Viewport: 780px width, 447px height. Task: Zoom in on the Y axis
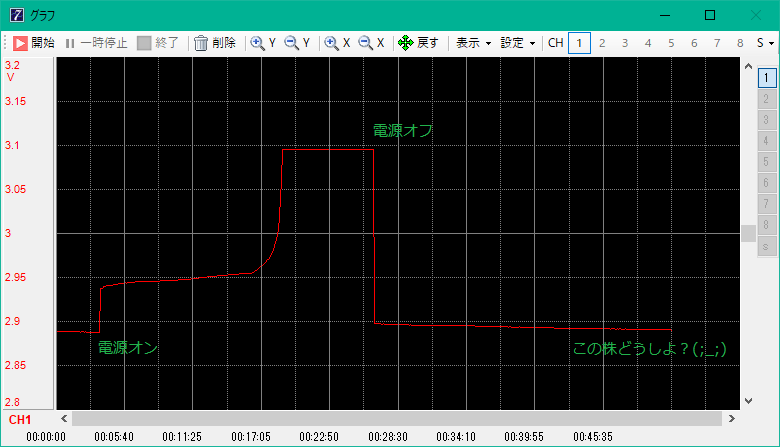coord(263,43)
